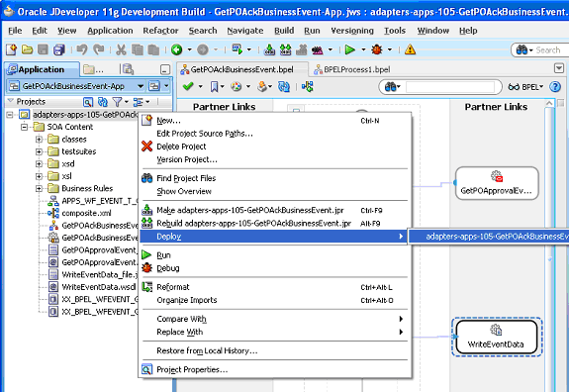Image resolution: width=569 pixels, height=392 pixels.
Task: Click the Save All toolbar icon
Action: pos(59,49)
